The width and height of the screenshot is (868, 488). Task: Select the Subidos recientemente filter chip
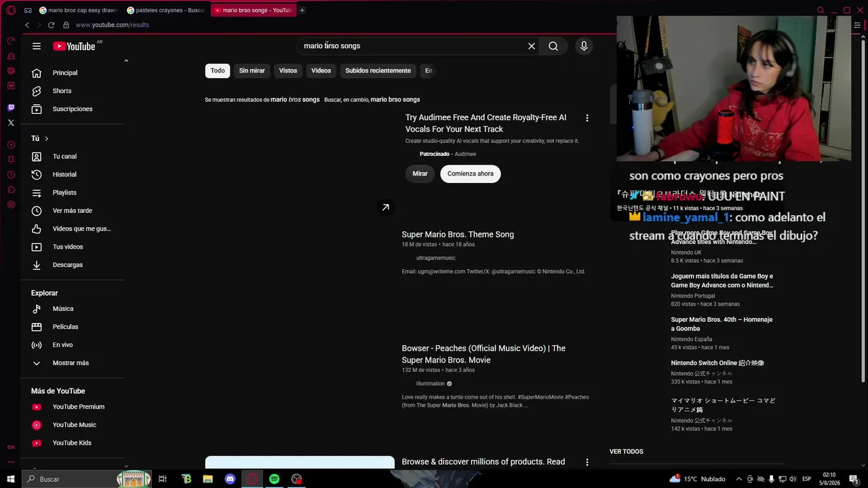tap(378, 70)
